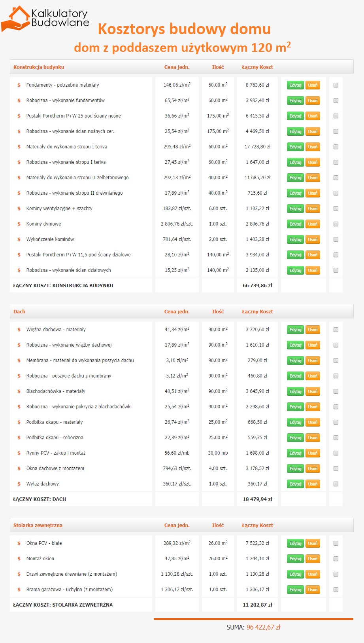Edit the Pustaki Porotherm P+W 25 row

click(x=295, y=116)
